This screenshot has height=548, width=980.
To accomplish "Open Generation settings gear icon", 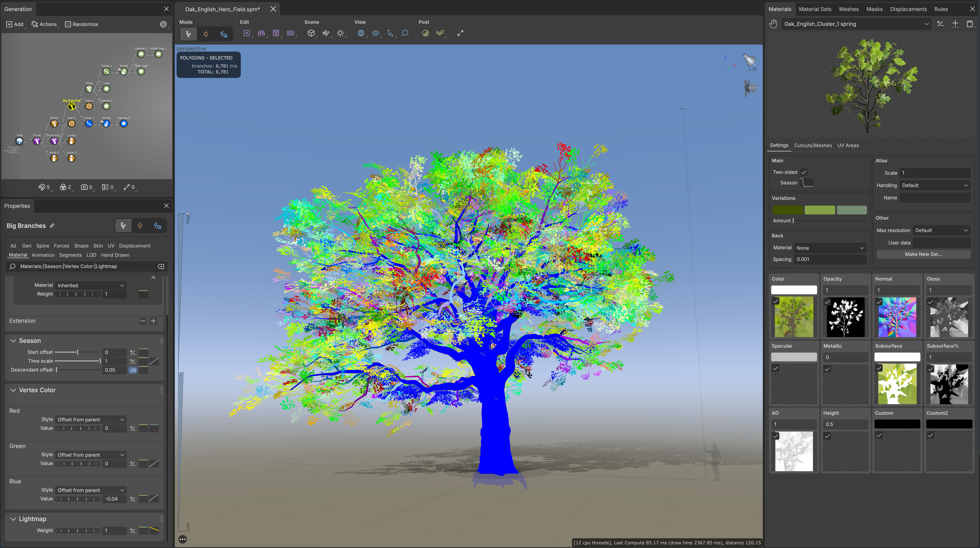I will point(163,24).
